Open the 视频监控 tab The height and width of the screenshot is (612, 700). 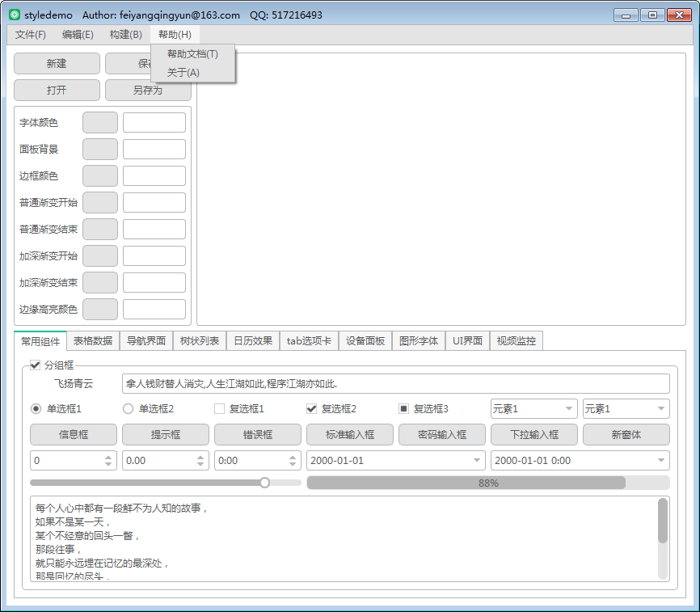(x=517, y=341)
